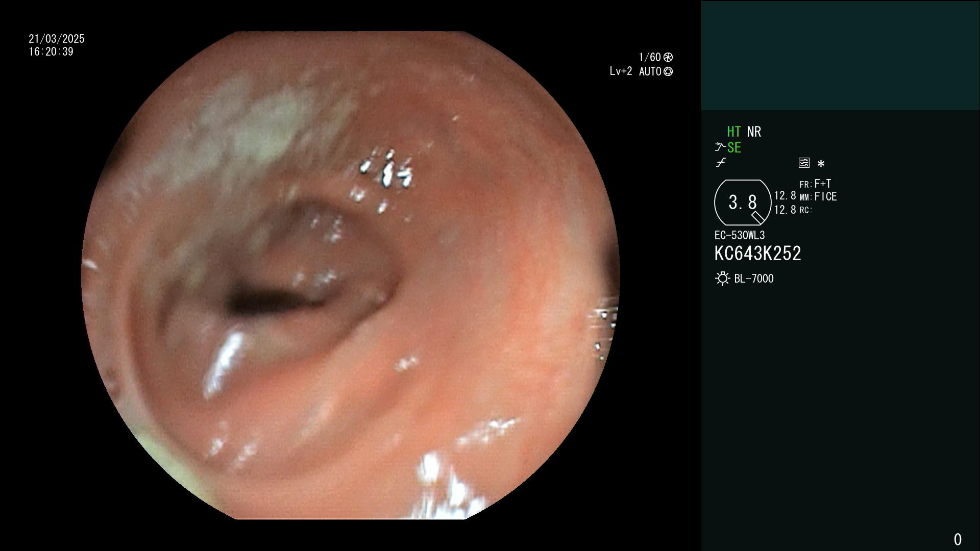Click the shutter speed icon next to 1/60

point(668,57)
